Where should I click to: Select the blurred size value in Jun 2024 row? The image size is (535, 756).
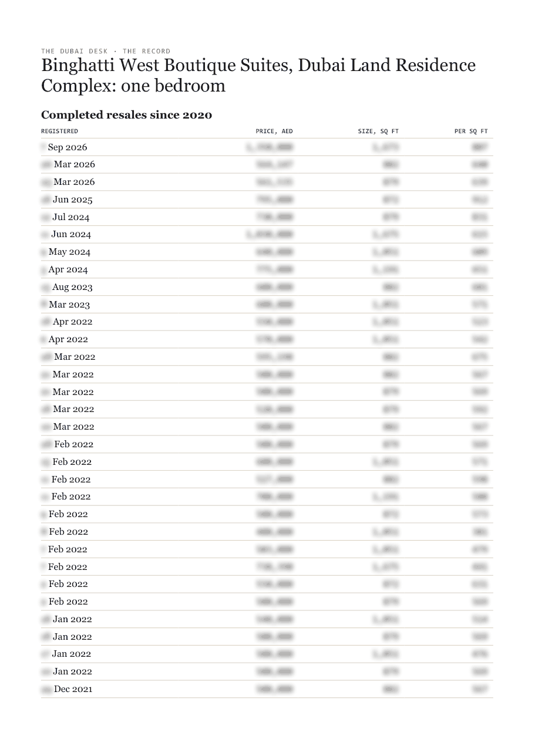point(386,235)
